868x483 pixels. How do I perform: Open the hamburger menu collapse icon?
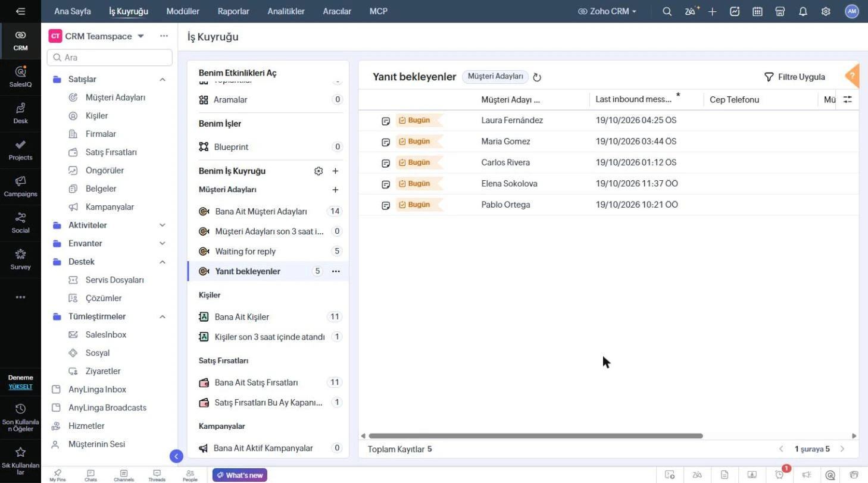click(20, 11)
